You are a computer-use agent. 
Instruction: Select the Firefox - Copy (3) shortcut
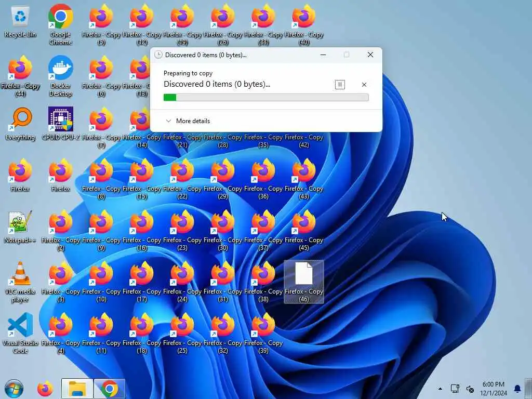coord(60,282)
